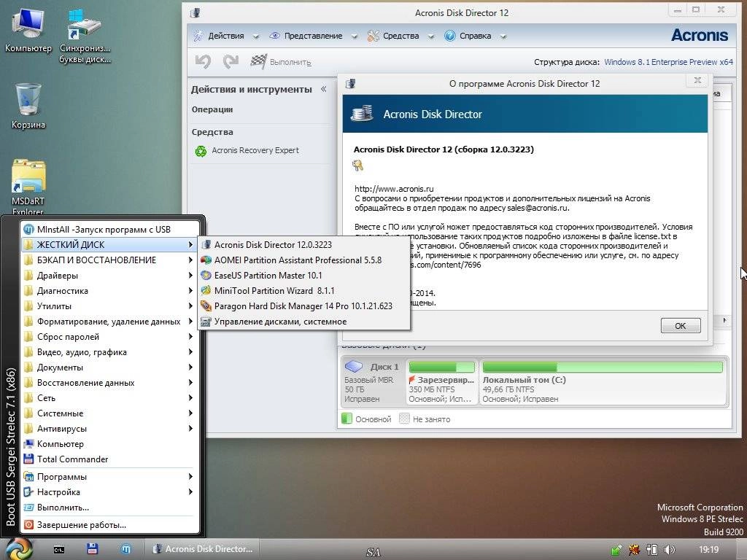The image size is (747, 560).
Task: Launch MiniTool Partition Wizard 8.1.1
Action: [x=304, y=290]
